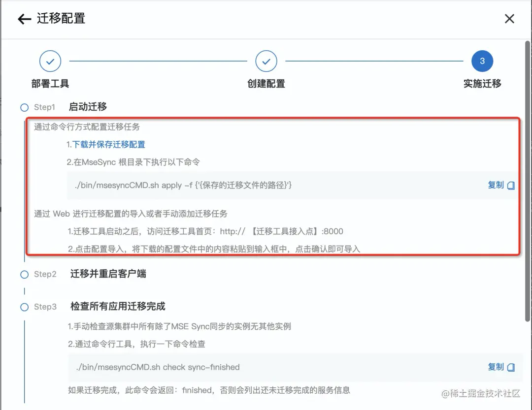Click the 实施迁移 step label
The image size is (532, 410).
(x=482, y=83)
